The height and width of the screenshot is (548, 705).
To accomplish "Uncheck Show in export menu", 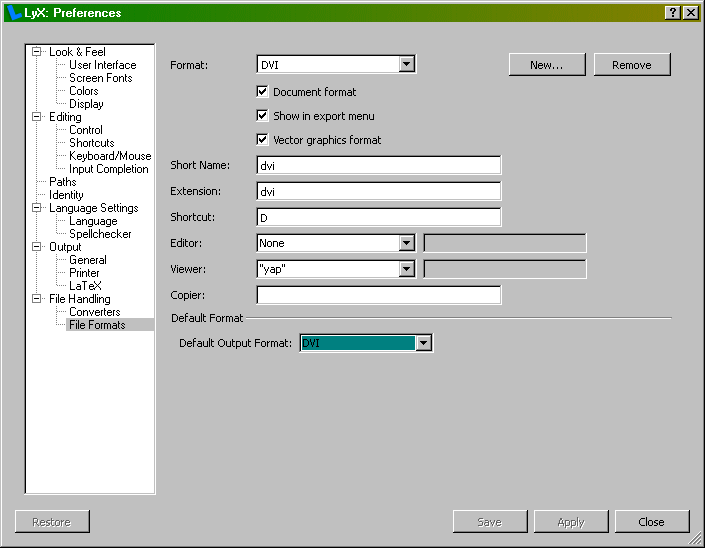I will click(x=262, y=116).
